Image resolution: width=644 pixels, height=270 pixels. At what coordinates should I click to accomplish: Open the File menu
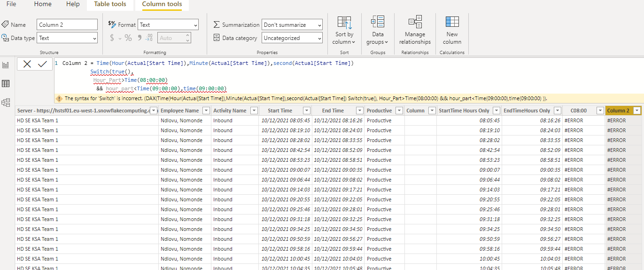click(11, 4)
